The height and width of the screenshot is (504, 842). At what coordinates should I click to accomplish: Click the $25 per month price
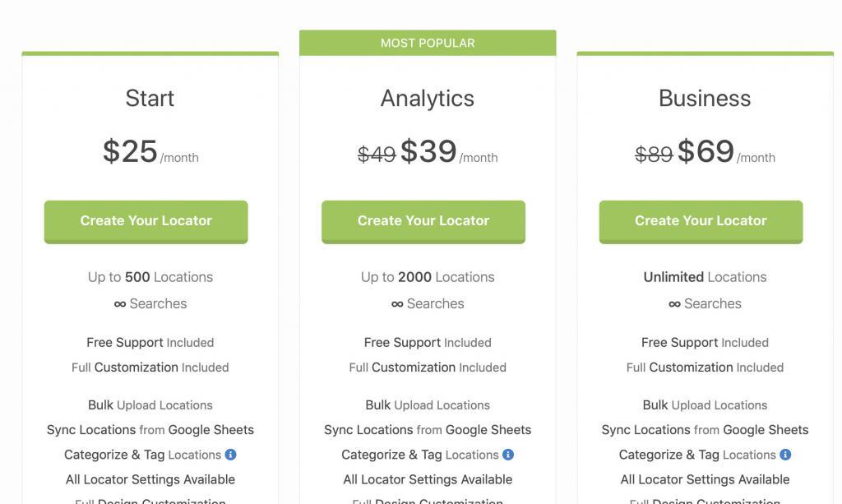131,151
